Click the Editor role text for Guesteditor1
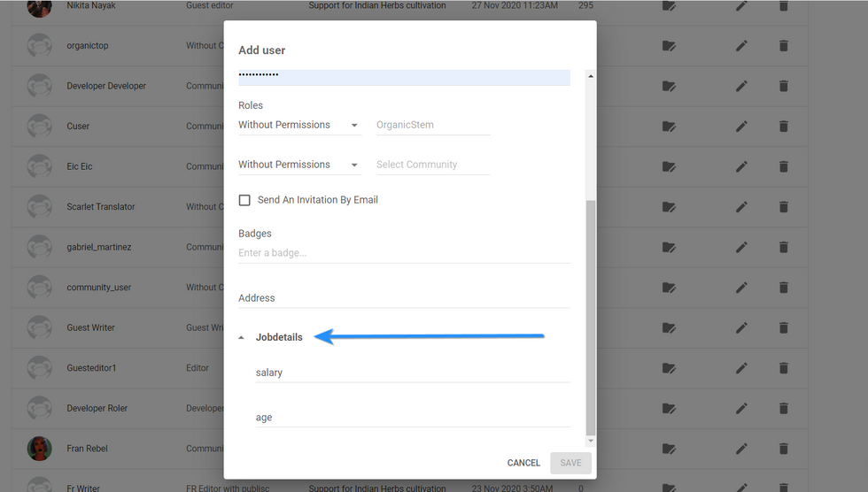 [197, 368]
